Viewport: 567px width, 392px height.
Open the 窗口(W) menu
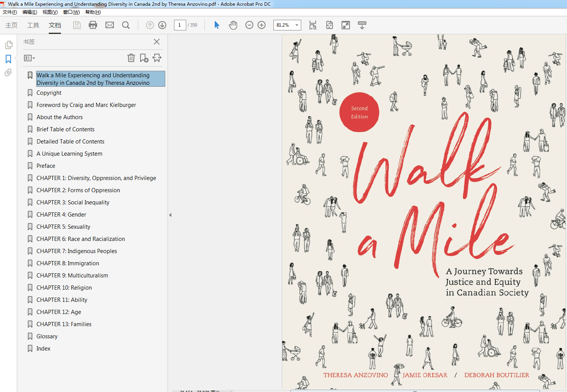click(x=71, y=12)
